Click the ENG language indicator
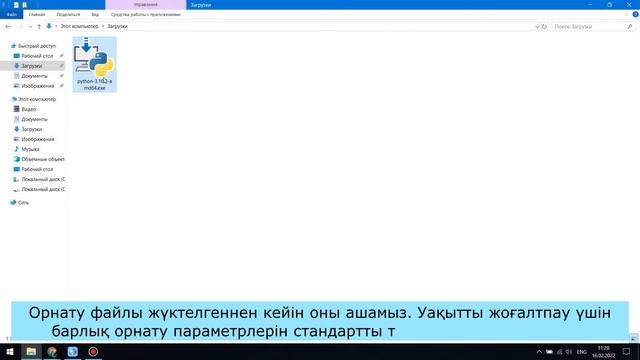This screenshot has width=640, height=360. 582,352
